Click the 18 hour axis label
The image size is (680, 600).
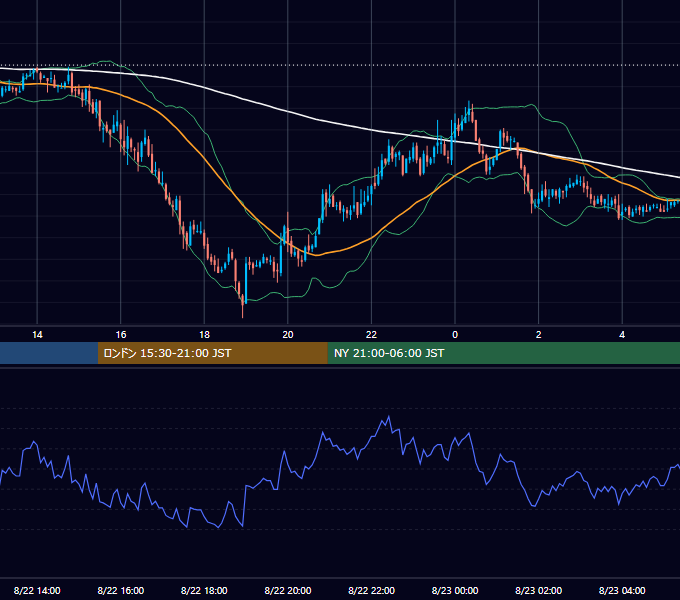pyautogui.click(x=204, y=335)
